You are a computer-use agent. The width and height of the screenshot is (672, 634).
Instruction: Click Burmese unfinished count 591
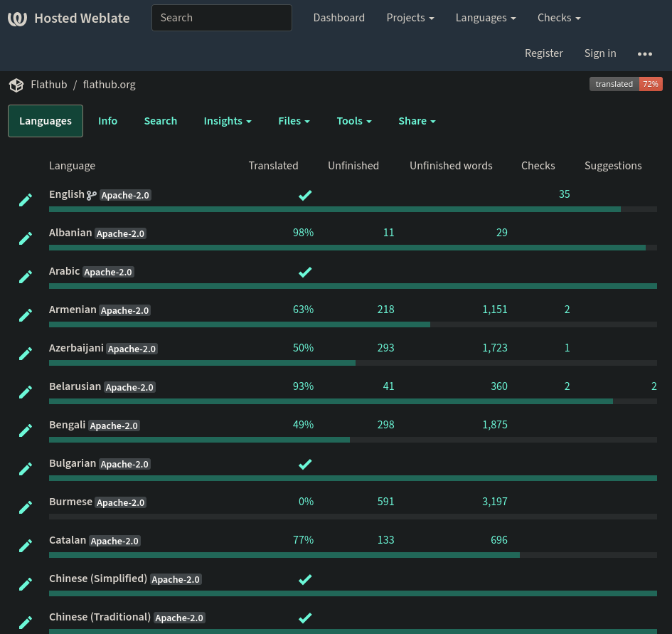385,502
